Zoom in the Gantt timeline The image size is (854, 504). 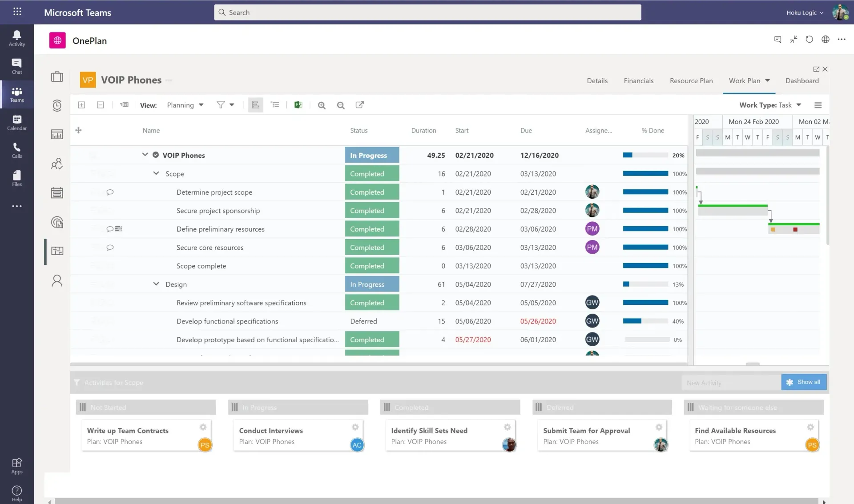tap(322, 105)
